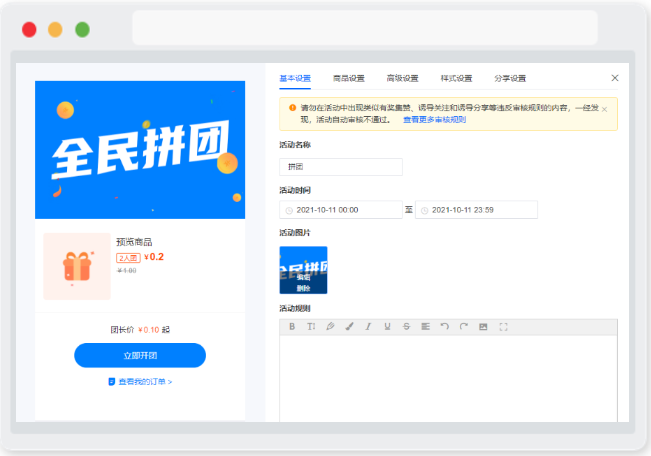Open the 查看更多审核规则 link
The image size is (651, 456).
pyautogui.click(x=434, y=120)
